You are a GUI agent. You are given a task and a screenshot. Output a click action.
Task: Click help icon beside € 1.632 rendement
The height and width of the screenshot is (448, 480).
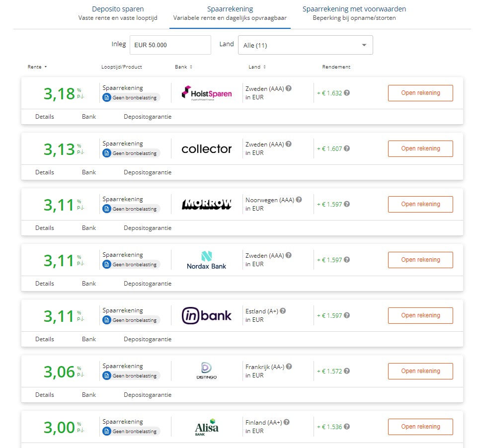point(347,93)
